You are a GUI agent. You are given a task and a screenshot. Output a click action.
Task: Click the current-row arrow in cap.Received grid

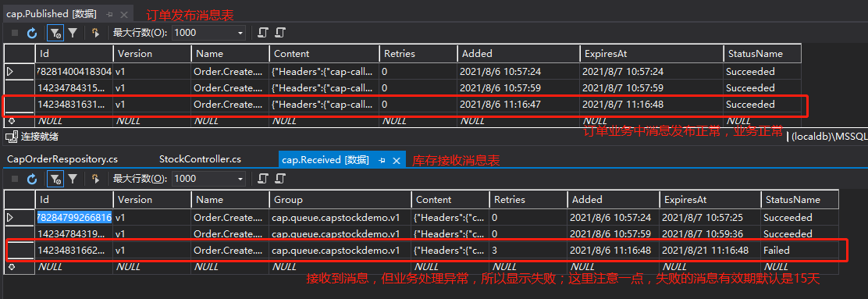point(10,218)
